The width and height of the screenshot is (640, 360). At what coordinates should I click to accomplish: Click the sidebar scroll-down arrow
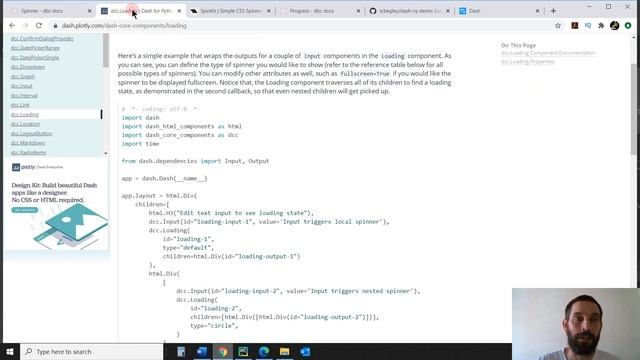[106, 153]
